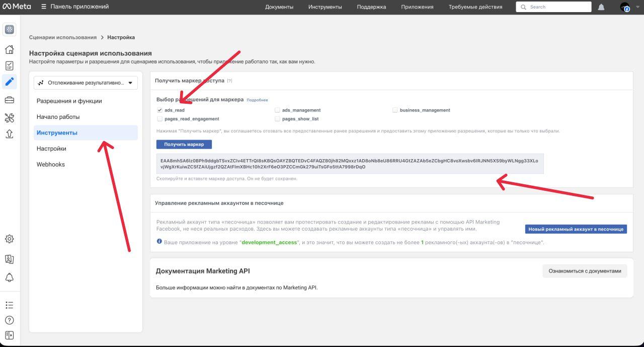
Task: Open the profile avatar menu
Action: point(625,7)
